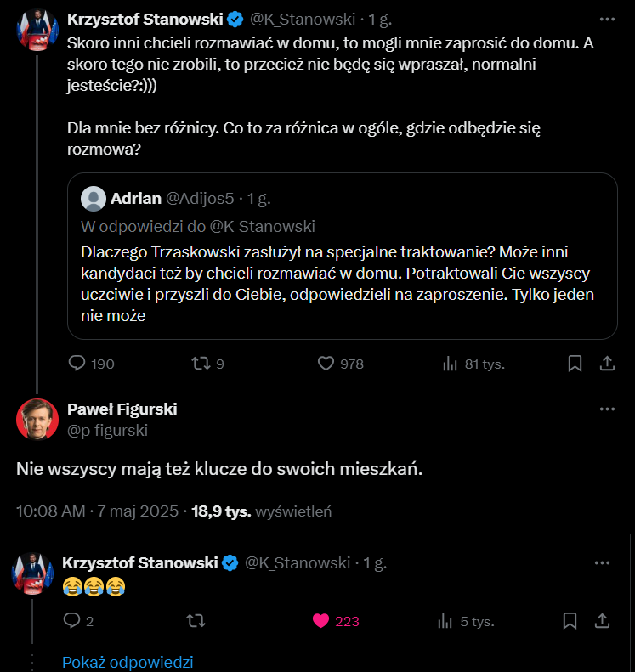
Task: Bookmark the laughing emoji reply
Action: click(x=570, y=621)
